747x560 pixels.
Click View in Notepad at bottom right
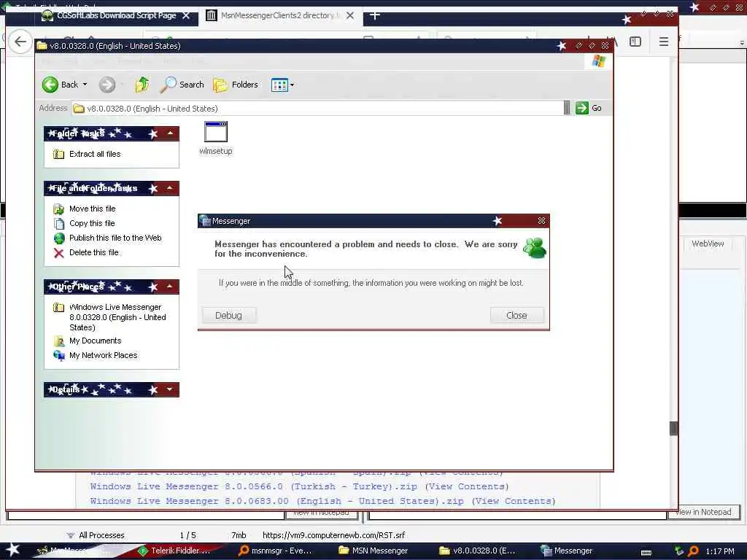[704, 512]
